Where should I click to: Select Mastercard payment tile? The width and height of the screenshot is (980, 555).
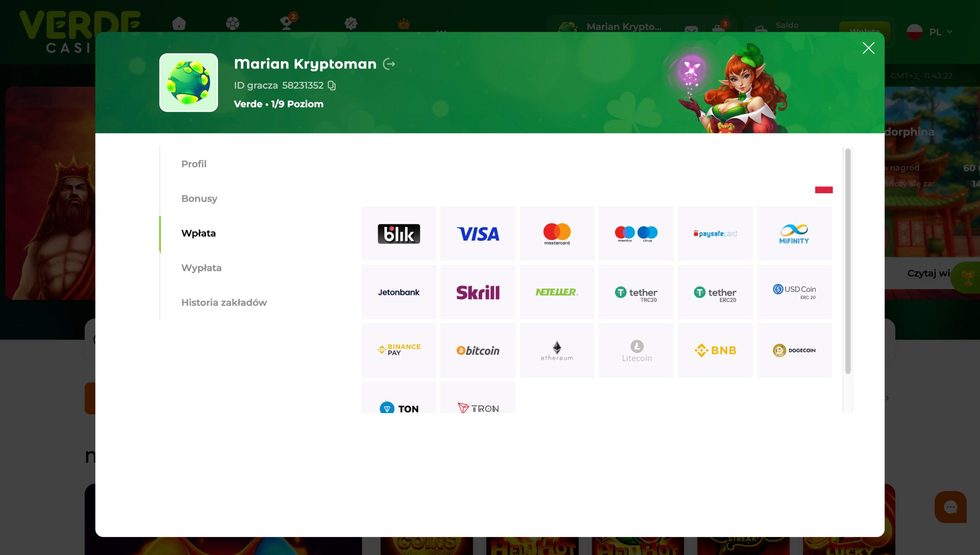(x=557, y=234)
